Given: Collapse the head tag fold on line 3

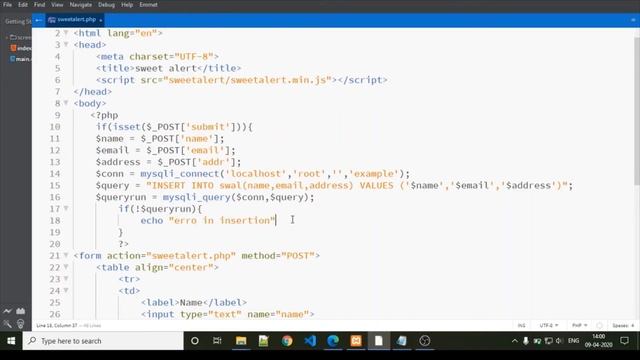Looking at the screenshot, I should coord(66,44).
